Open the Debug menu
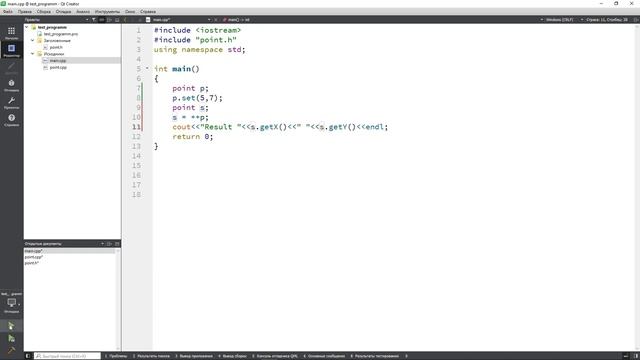The width and height of the screenshot is (640, 360). tap(63, 12)
